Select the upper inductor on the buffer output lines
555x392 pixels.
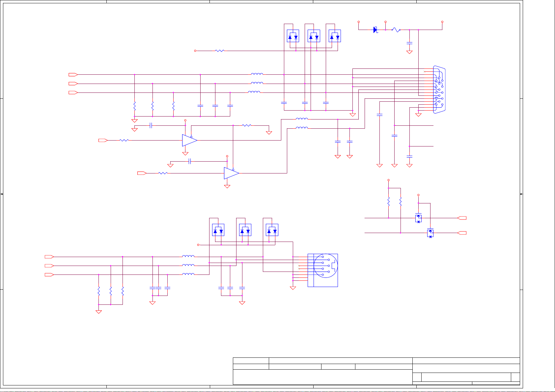pos(302,118)
